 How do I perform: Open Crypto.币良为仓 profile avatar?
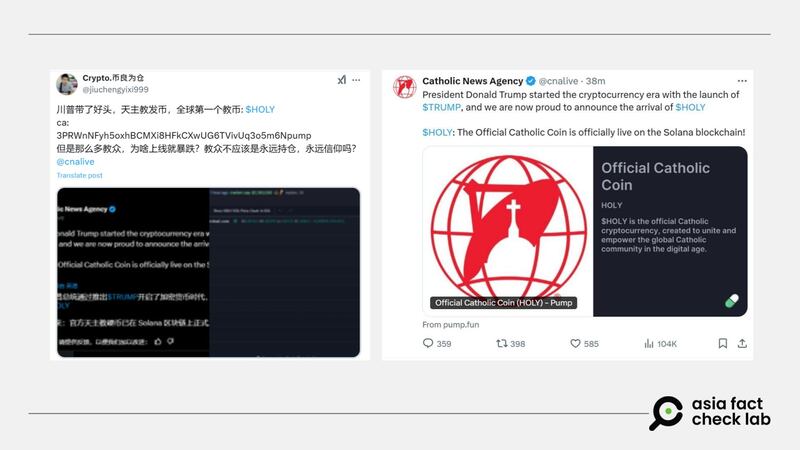point(67,84)
